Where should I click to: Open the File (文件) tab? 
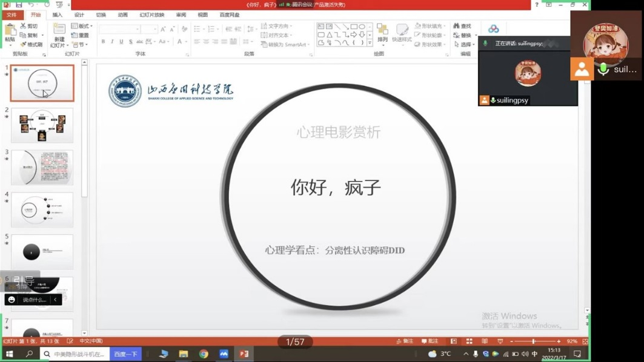(x=12, y=15)
